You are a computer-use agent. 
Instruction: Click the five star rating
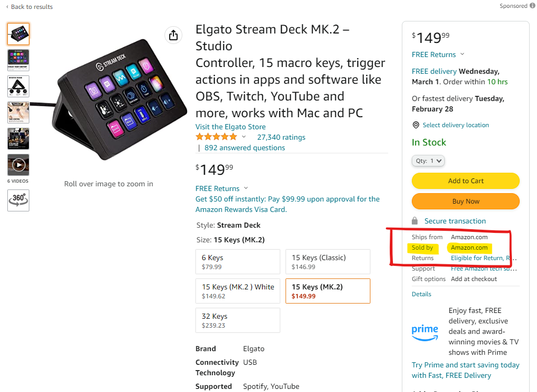point(216,137)
